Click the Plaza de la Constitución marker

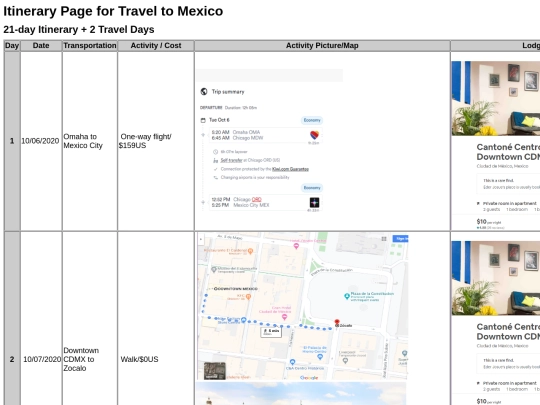[347, 296]
